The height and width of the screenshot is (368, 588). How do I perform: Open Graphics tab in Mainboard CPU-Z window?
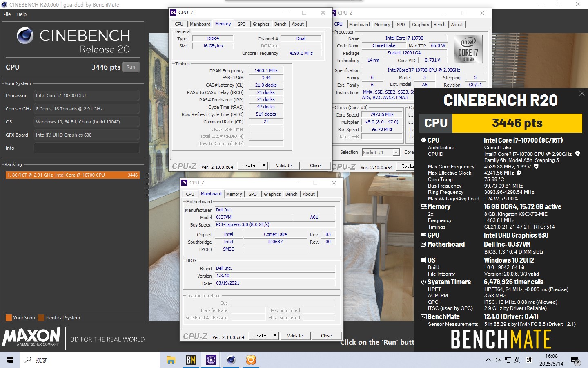click(x=272, y=194)
